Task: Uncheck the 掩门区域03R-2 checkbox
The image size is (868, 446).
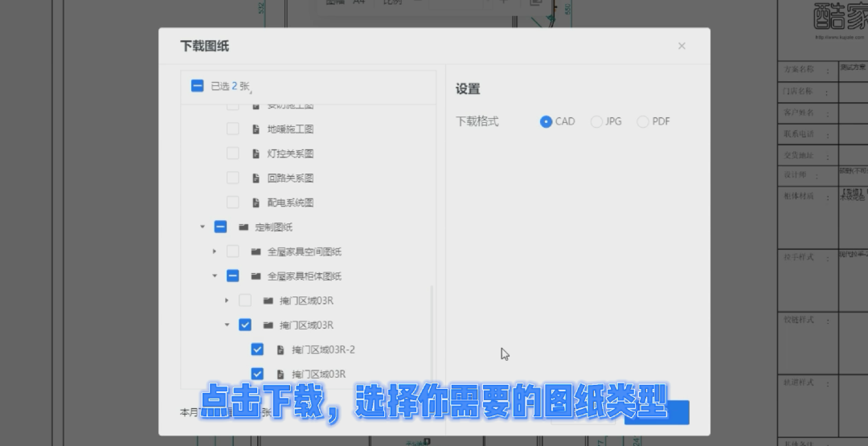Action: click(x=257, y=350)
